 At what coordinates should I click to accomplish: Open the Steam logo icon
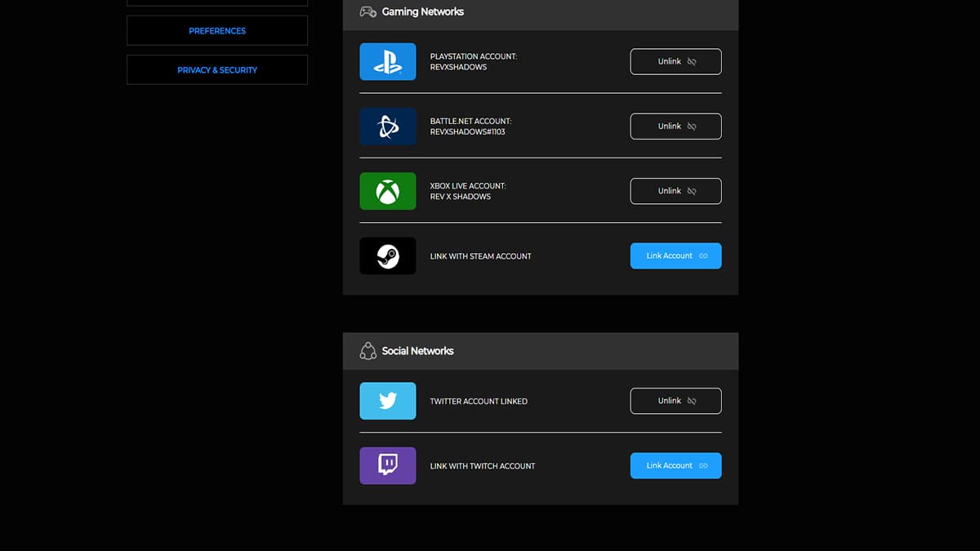pos(387,256)
